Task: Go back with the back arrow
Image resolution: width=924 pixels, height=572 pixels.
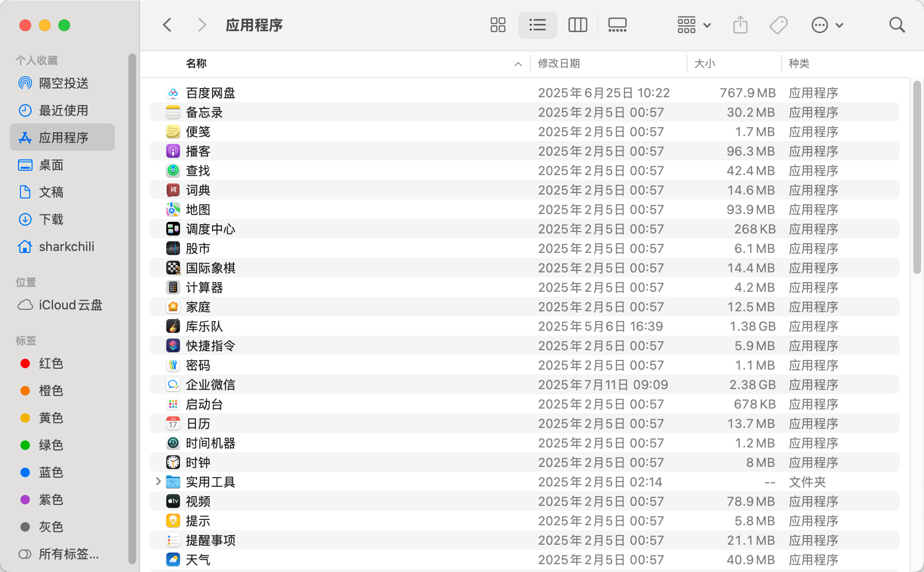Action: click(167, 25)
